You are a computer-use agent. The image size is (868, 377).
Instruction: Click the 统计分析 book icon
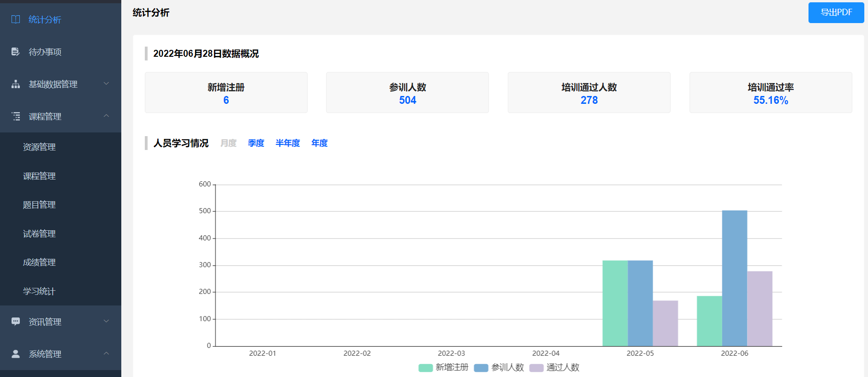click(16, 19)
